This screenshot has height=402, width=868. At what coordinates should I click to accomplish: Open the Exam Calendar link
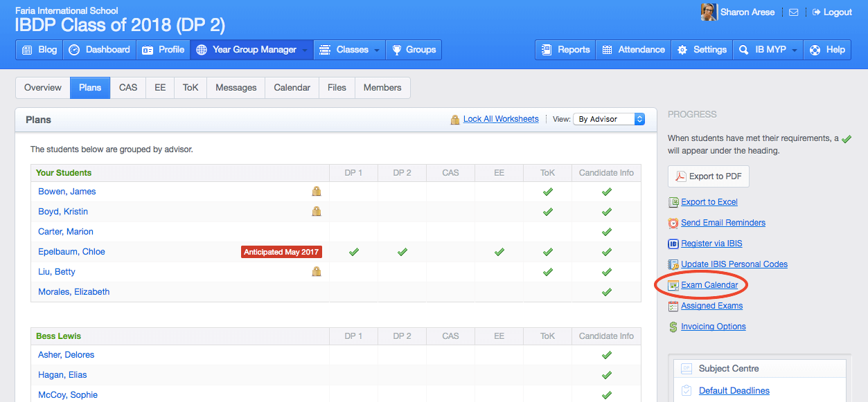tap(709, 285)
